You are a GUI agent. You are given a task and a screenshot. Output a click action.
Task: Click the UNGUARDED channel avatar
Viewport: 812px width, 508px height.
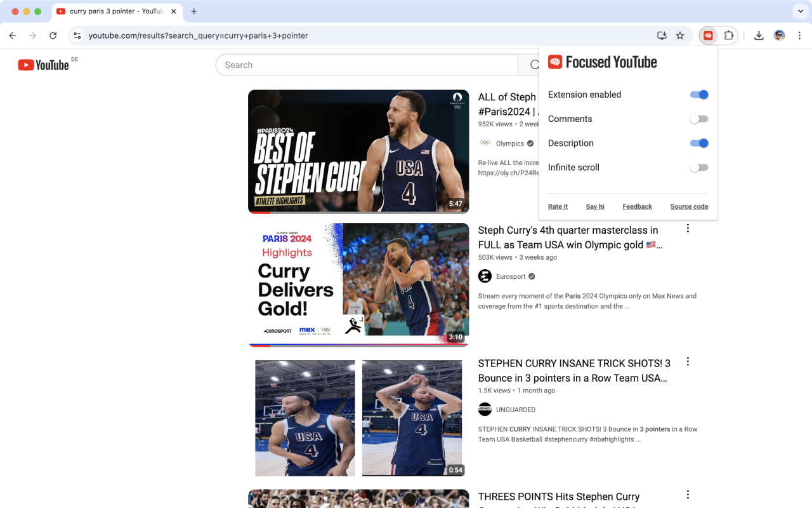coord(485,410)
